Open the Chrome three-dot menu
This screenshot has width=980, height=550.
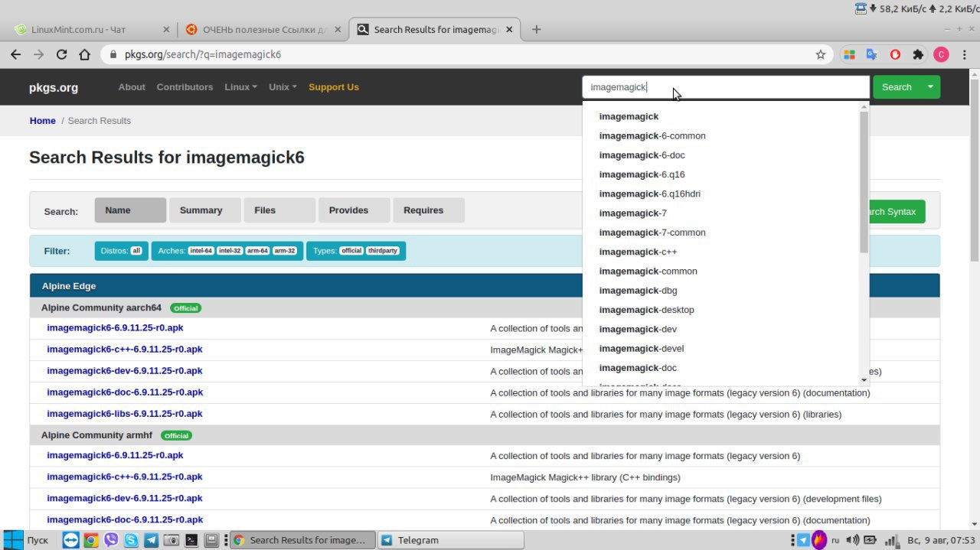point(965,54)
